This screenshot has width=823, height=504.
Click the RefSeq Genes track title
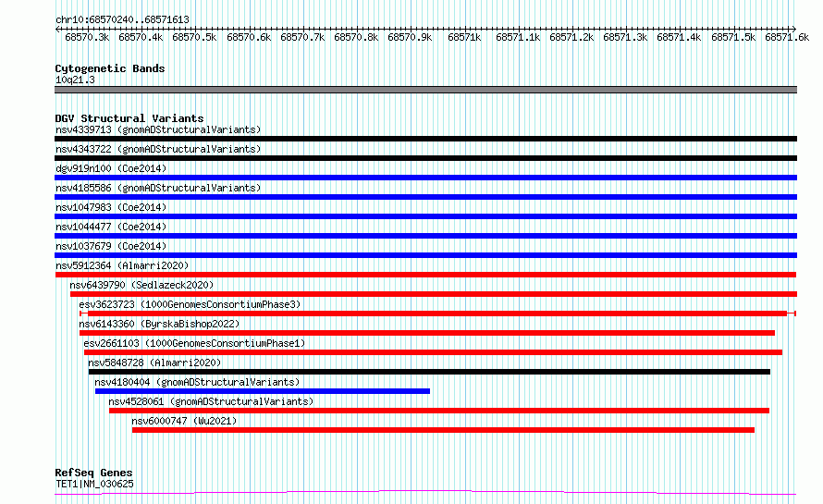(x=93, y=473)
